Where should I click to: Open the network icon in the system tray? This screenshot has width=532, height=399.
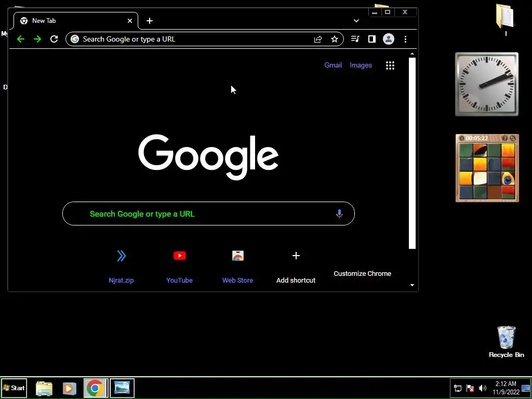[458, 389]
